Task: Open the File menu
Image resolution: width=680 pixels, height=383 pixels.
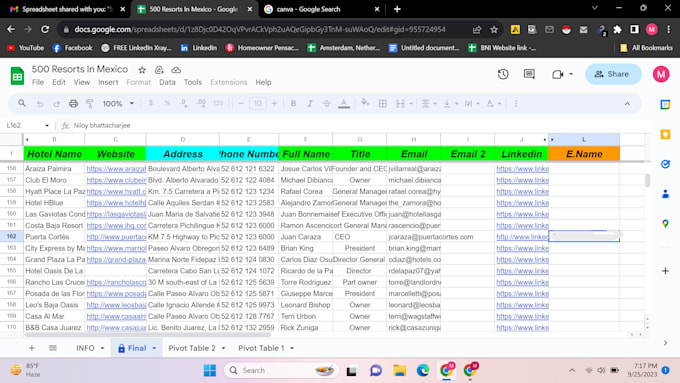Action: pos(38,82)
